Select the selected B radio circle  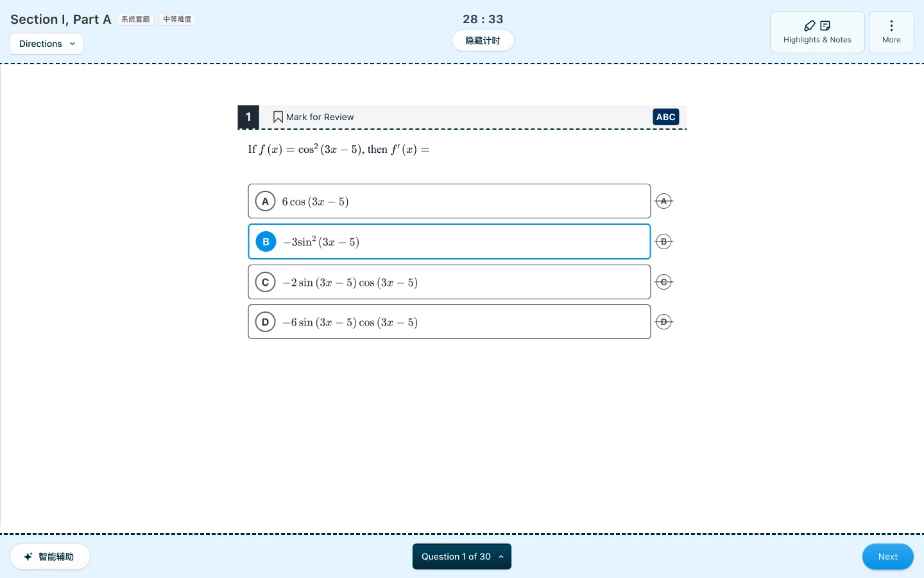tap(266, 241)
